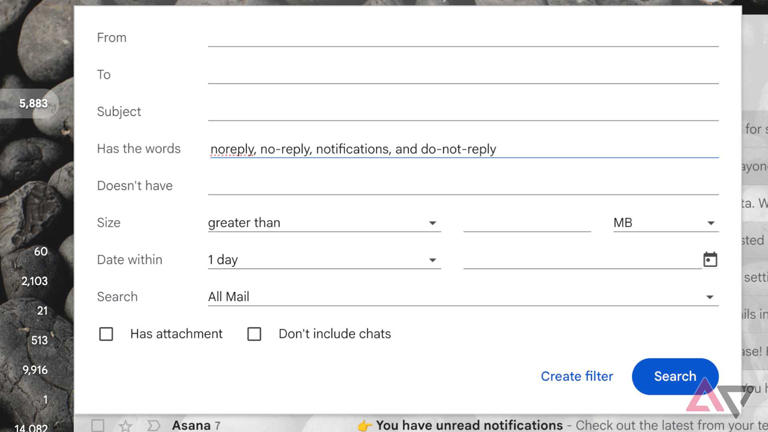Click the Subject input field
This screenshot has width=768, height=432.
[463, 112]
